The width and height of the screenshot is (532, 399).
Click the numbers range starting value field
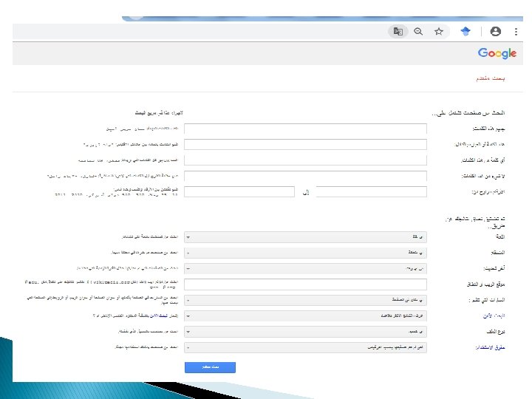point(371,191)
